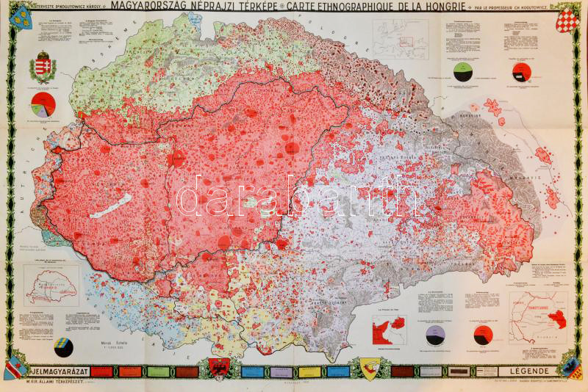Viewport: 588px width, 392px height.
Task: Click the blue coat of arms in top-left corner
Action: [21, 12]
